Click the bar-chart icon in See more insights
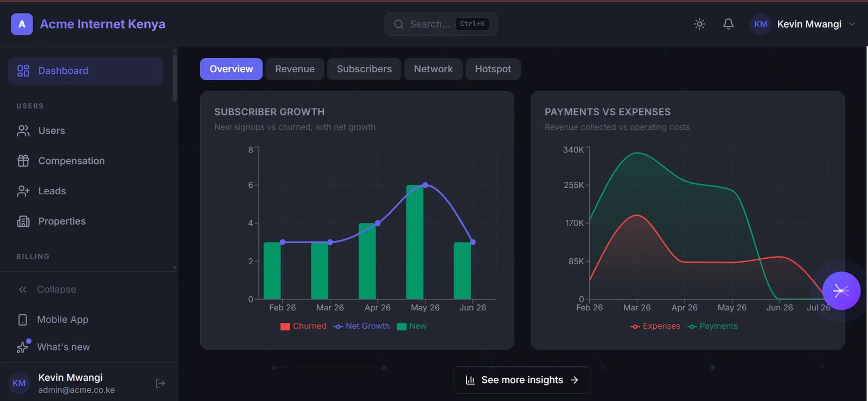Viewport: 868px width, 401px height. (x=470, y=380)
